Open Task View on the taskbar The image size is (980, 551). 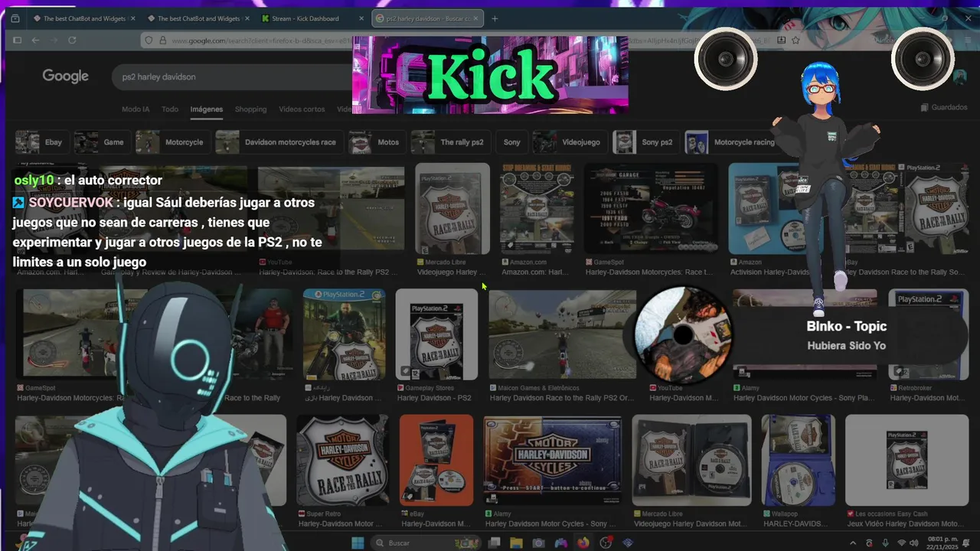click(x=495, y=543)
